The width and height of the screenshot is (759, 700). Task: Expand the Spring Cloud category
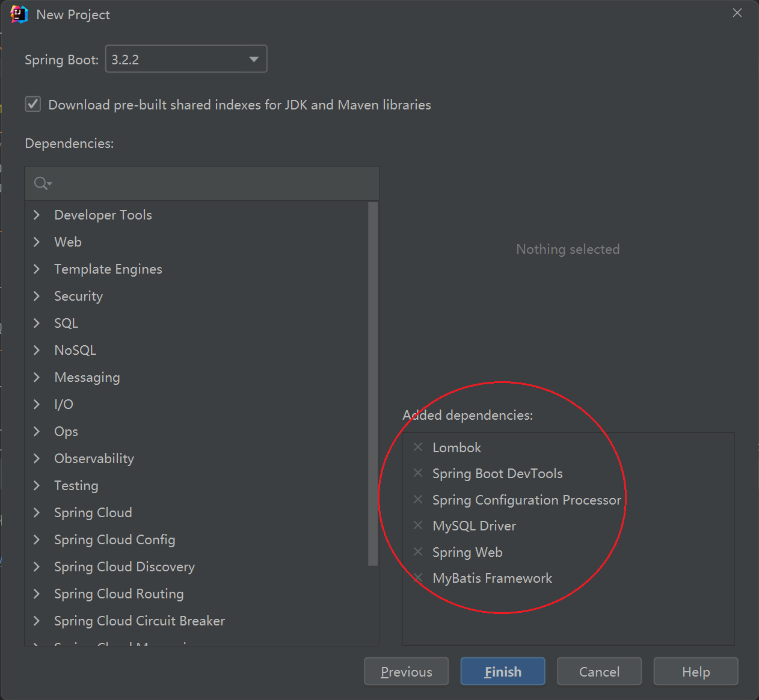(x=37, y=512)
